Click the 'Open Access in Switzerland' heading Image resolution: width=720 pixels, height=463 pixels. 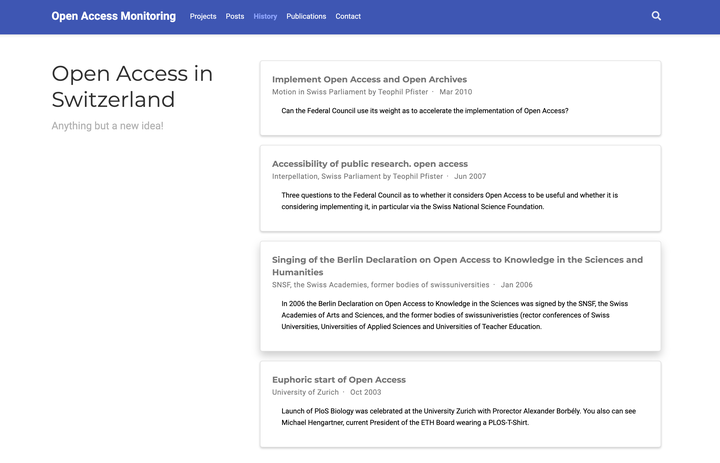click(x=132, y=86)
